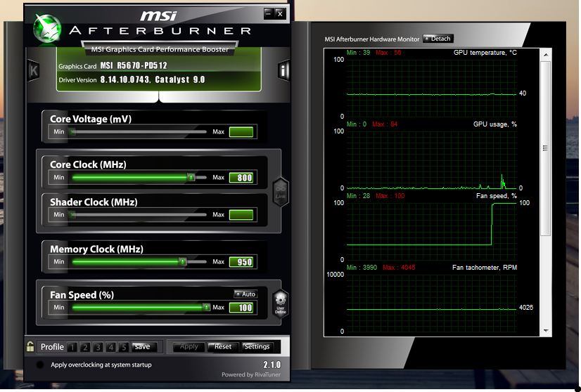Apply the overclocking settings
This screenshot has height=392, width=581.
pos(189,347)
